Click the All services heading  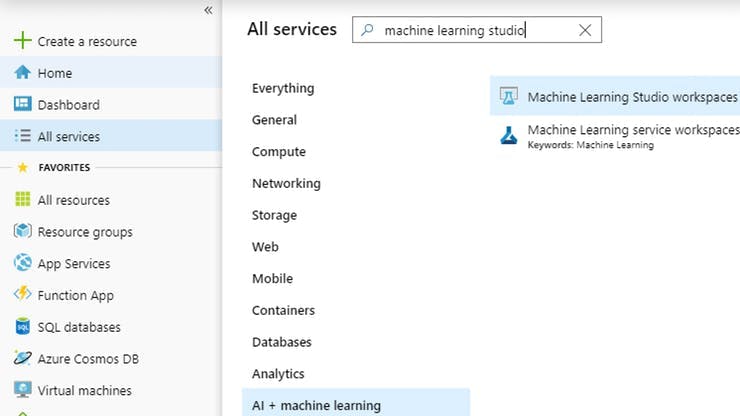click(x=292, y=29)
